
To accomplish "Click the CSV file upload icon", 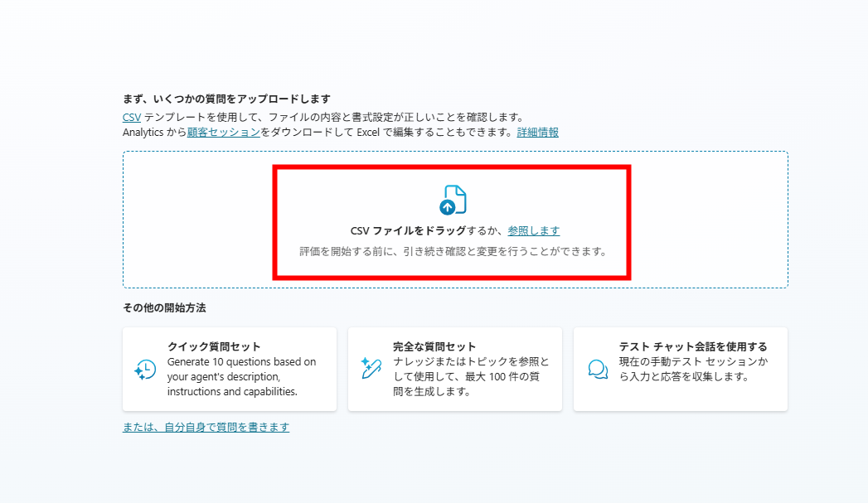I will (453, 200).
